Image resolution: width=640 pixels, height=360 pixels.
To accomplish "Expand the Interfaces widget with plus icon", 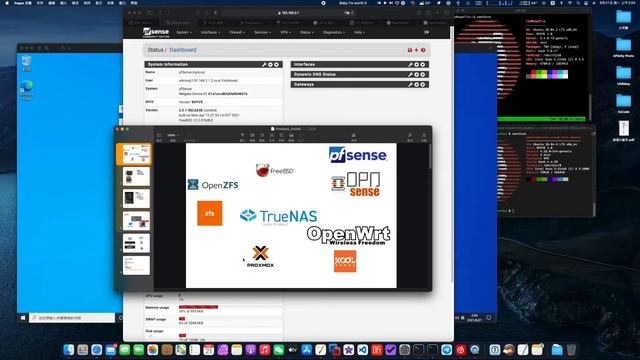I will (417, 64).
